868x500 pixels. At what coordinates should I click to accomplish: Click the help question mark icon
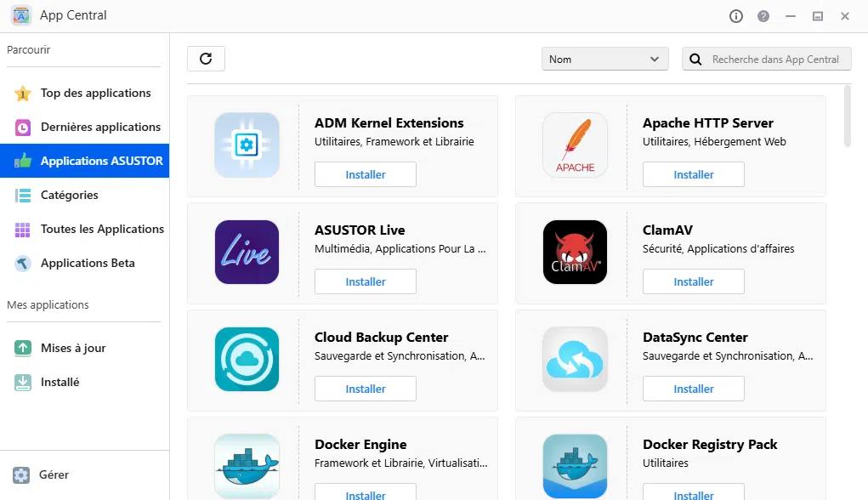point(763,16)
